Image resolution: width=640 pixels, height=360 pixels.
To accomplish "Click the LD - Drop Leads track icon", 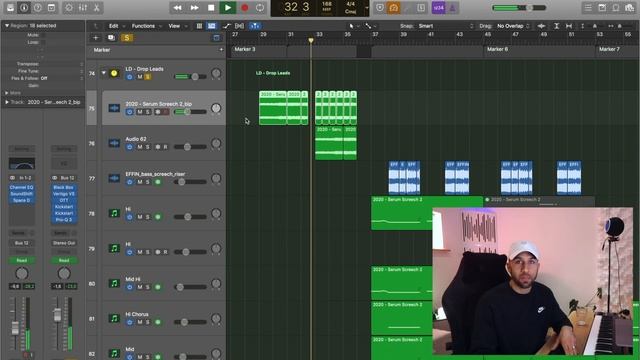I will [x=114, y=73].
